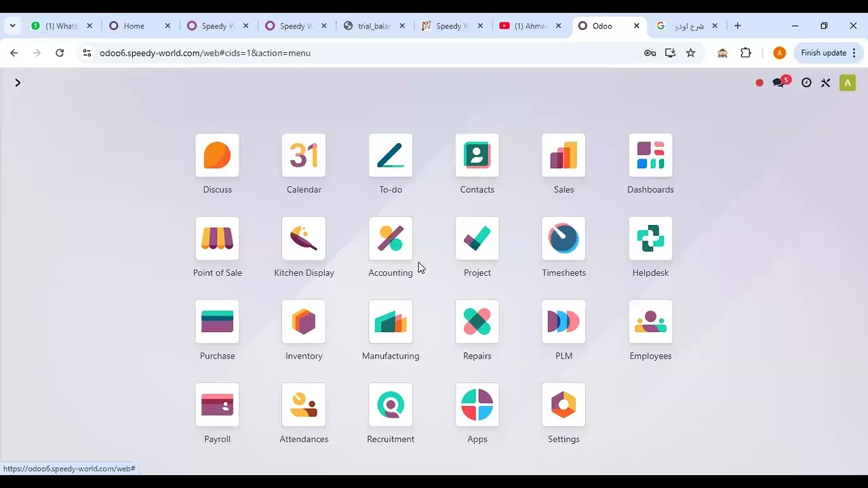Open Chrome three-dot menu
This screenshot has height=488, width=868.
click(854, 53)
